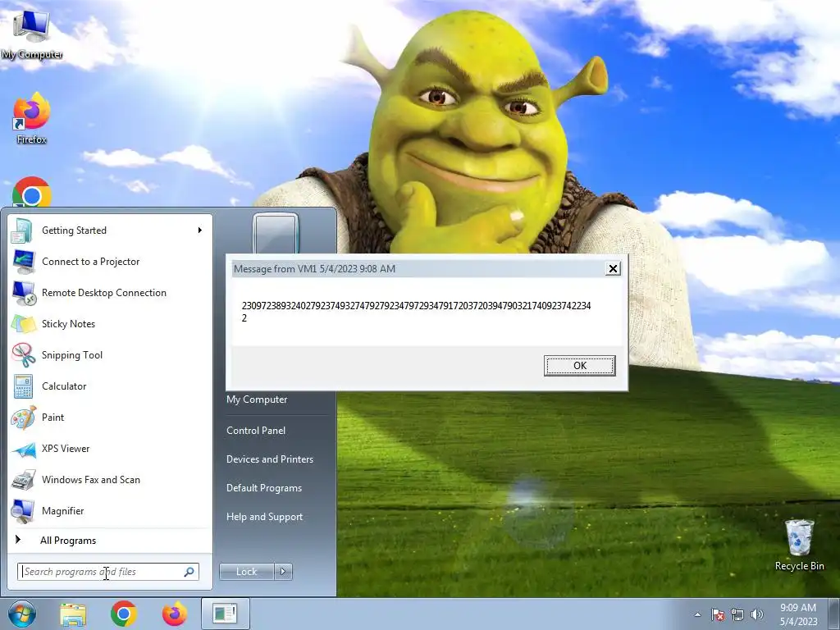Click the Paint palette icon
Viewport: 840px width, 630px height.
tap(23, 418)
